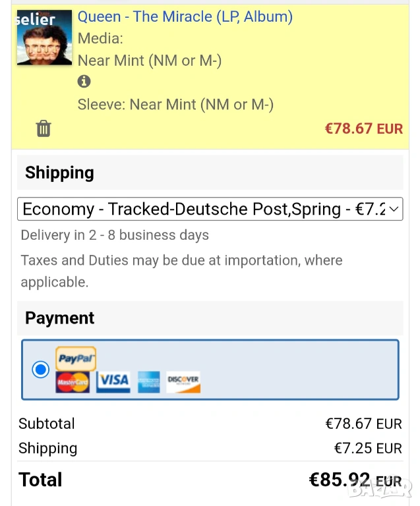Image resolution: width=420 pixels, height=506 pixels.
Task: Click the media condition info icon
Action: click(84, 82)
